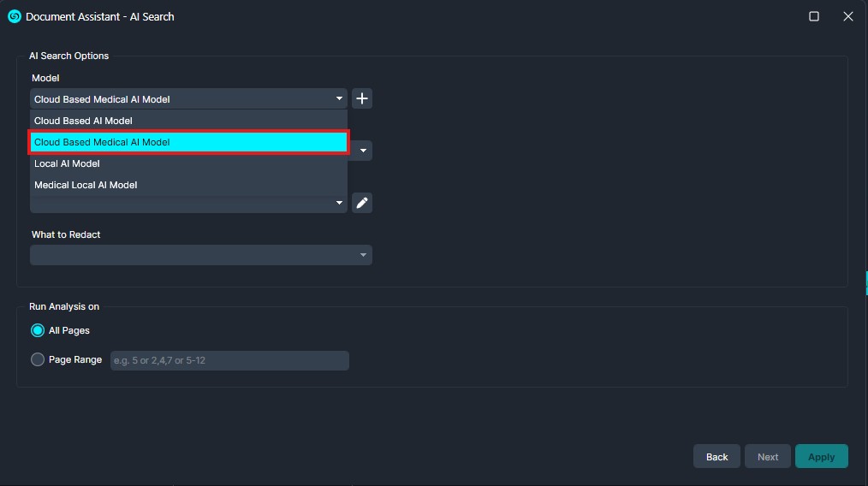Click the Model combo box showing current selection

tap(189, 98)
